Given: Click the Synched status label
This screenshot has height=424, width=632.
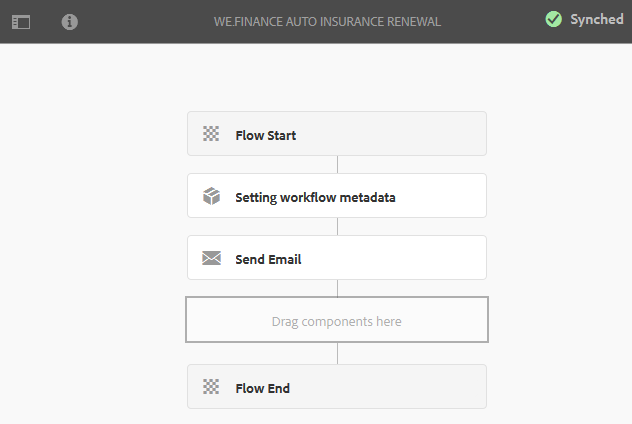Looking at the screenshot, I should click(596, 20).
